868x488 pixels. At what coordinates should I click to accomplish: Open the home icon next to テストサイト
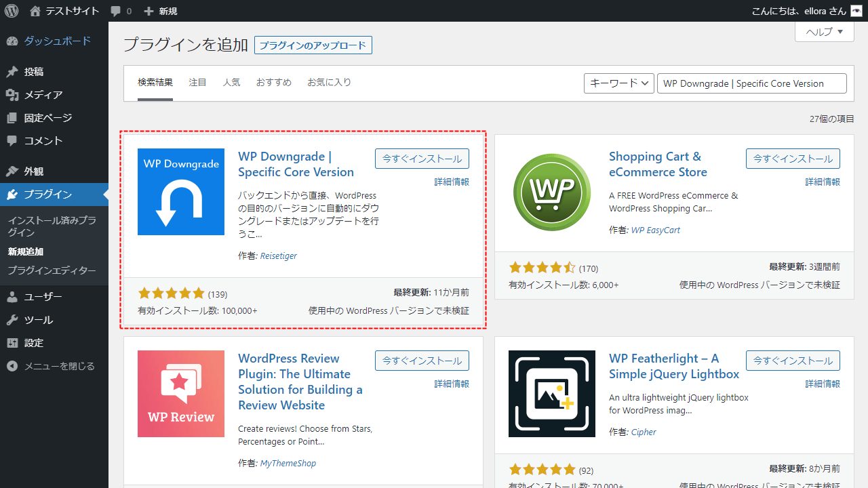coord(35,11)
